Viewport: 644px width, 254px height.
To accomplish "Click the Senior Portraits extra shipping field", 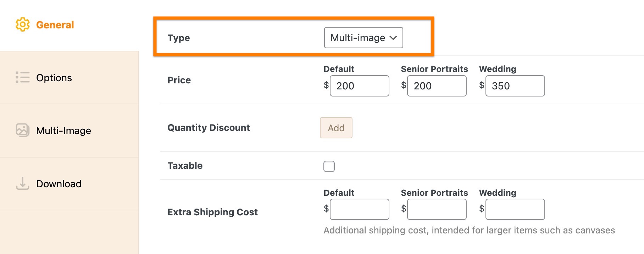I will 437,209.
